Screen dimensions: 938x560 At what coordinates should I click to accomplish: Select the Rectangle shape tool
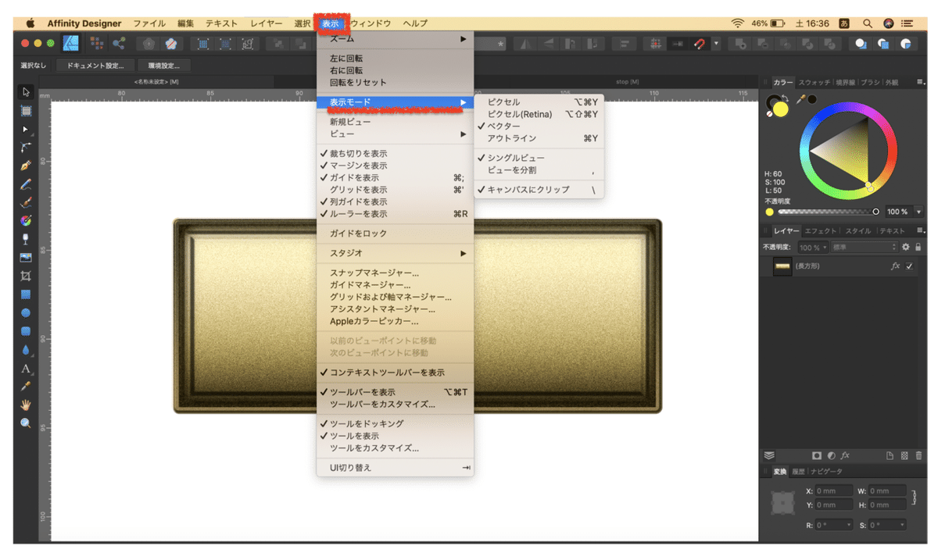(26, 294)
